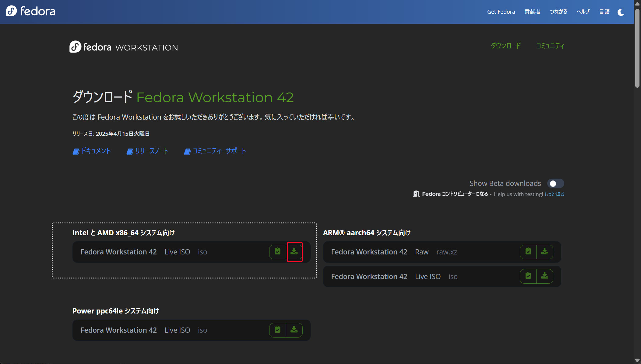Click book icon beside ドキュメント

tap(76, 151)
